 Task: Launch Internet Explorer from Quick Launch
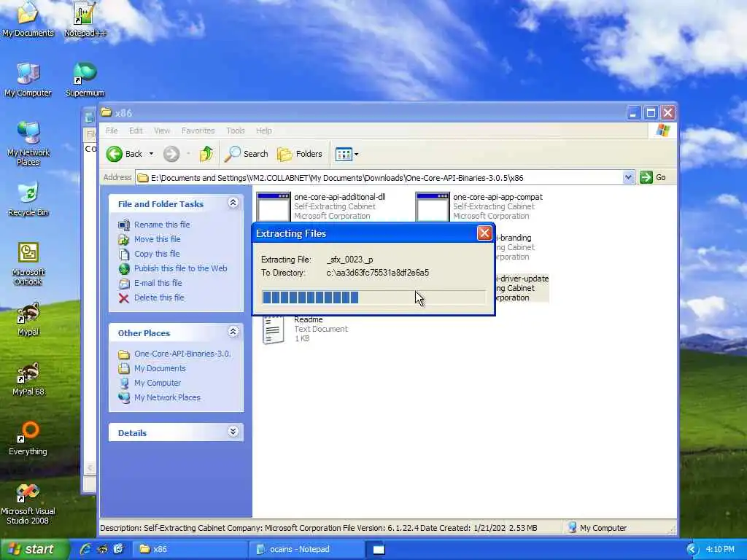(86, 549)
